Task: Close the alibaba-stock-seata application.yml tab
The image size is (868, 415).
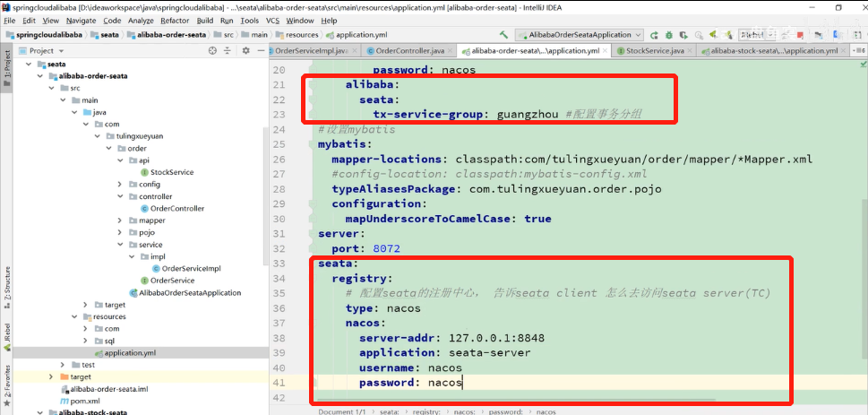Action: point(844,51)
